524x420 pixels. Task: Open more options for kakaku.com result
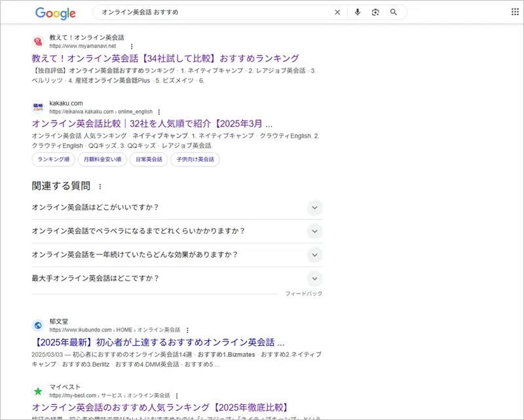(159, 112)
